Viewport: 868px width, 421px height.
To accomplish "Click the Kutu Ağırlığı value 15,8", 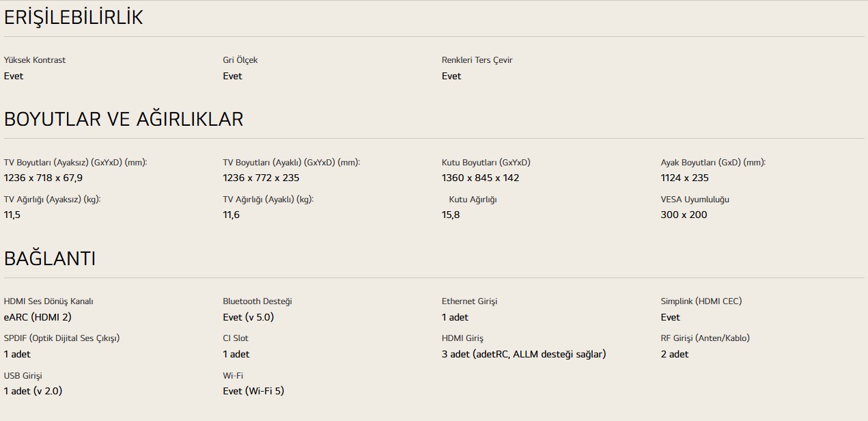I will (x=451, y=215).
